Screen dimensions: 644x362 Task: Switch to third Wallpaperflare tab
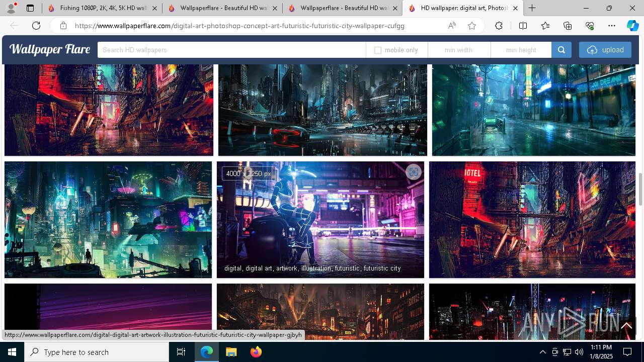(x=343, y=8)
